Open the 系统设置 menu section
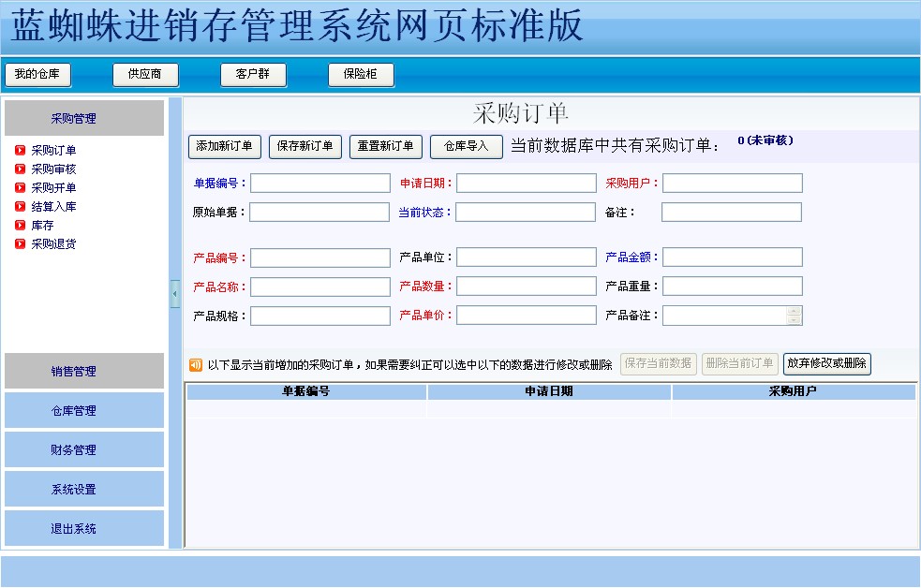 (84, 489)
